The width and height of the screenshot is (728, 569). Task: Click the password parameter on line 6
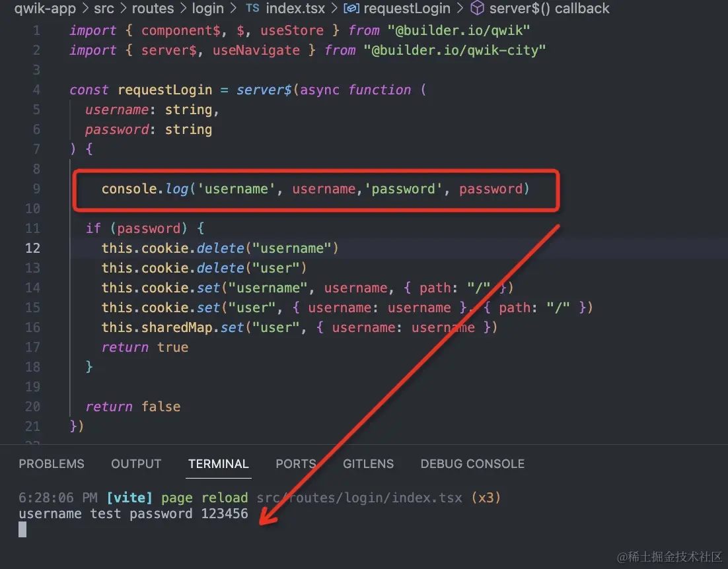(x=116, y=129)
